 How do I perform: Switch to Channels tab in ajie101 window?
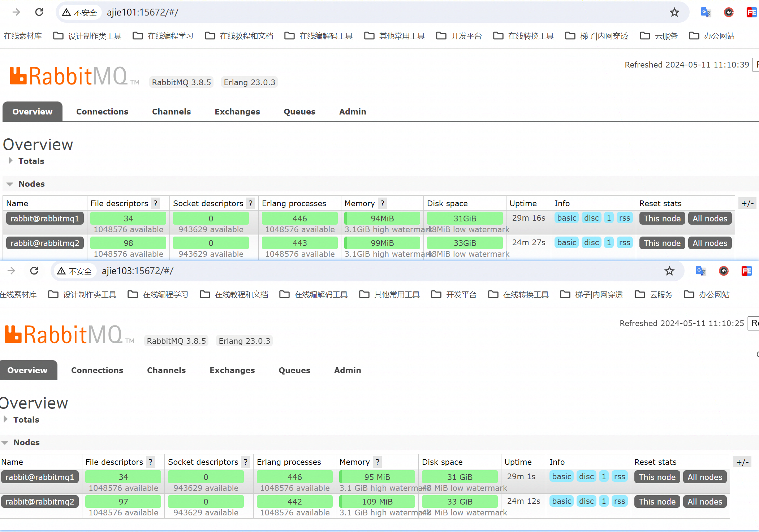(x=171, y=112)
